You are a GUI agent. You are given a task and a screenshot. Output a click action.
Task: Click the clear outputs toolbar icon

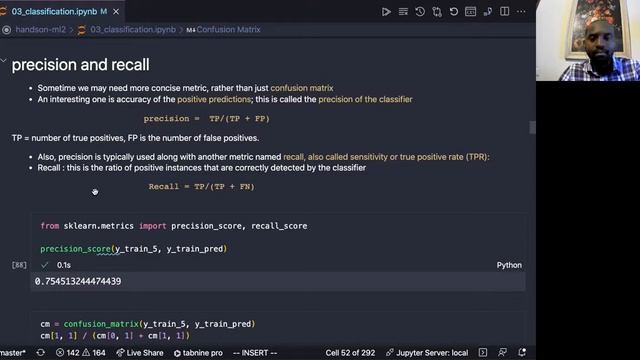coord(403,11)
